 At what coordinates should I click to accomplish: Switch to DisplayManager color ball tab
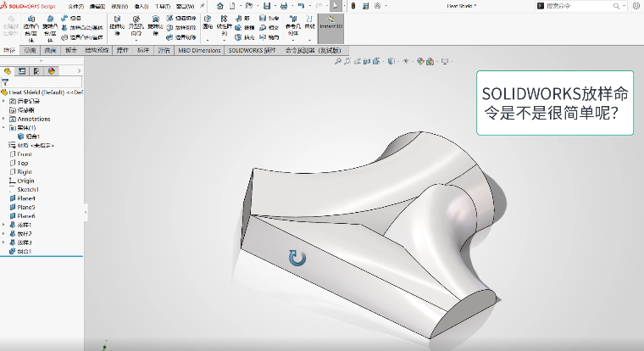52,71
